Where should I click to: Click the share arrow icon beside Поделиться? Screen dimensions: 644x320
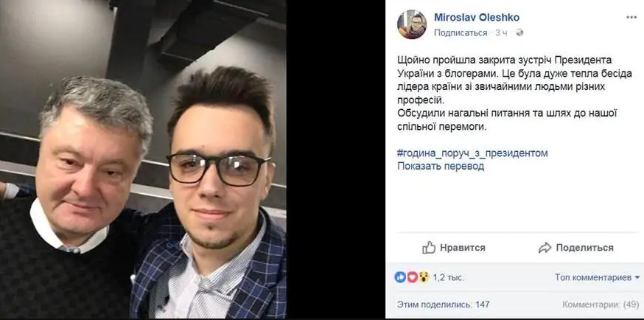[x=545, y=248]
